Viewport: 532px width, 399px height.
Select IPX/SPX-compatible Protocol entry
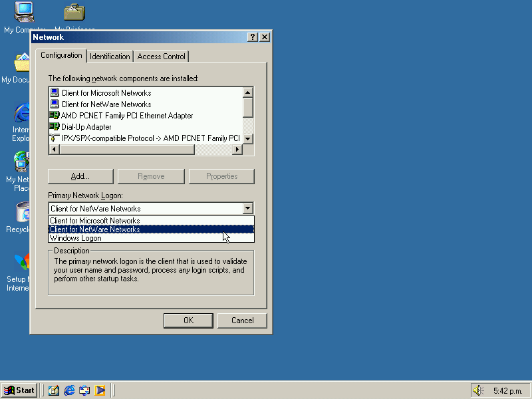150,138
